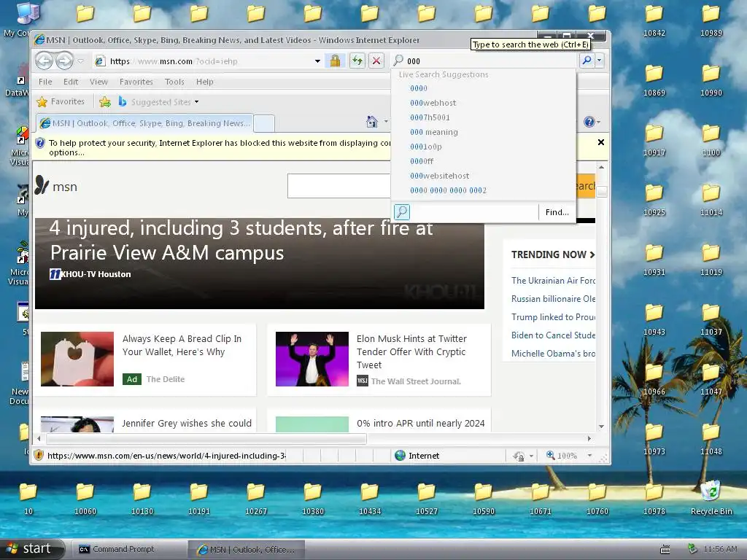Select the 000websitehost suggestion

tap(439, 176)
